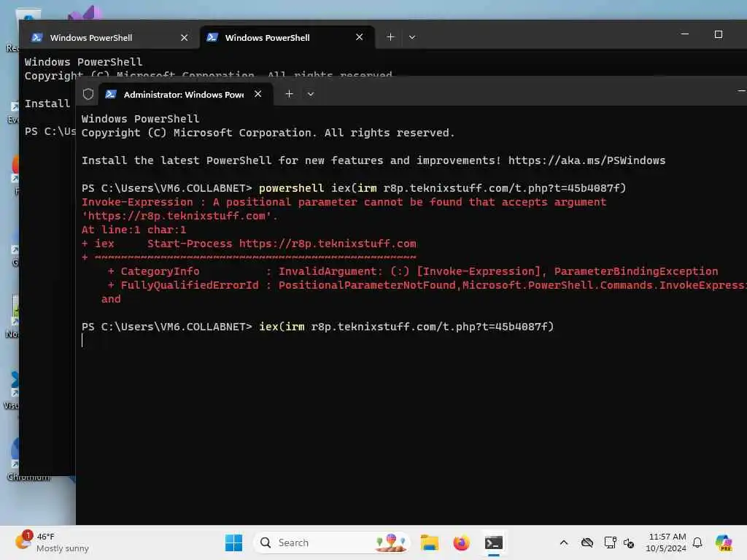Switch to the first Windows PowerShell tab in back window
The height and width of the screenshot is (560, 747).
click(109, 38)
